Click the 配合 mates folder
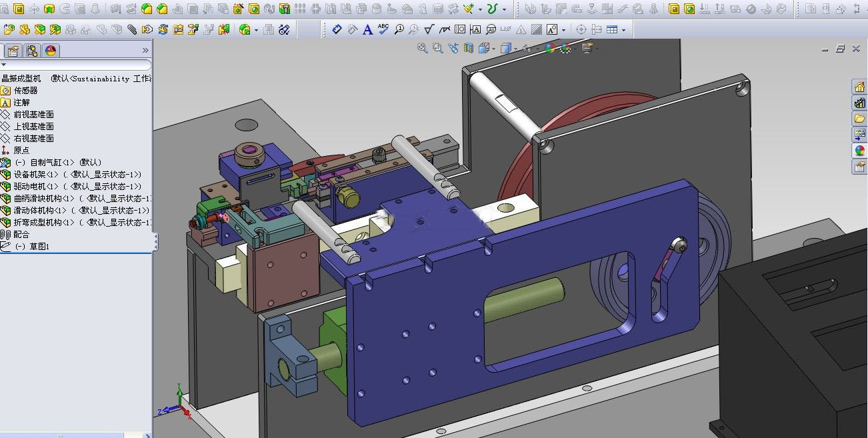Image resolution: width=868 pixels, height=438 pixels. tap(21, 235)
